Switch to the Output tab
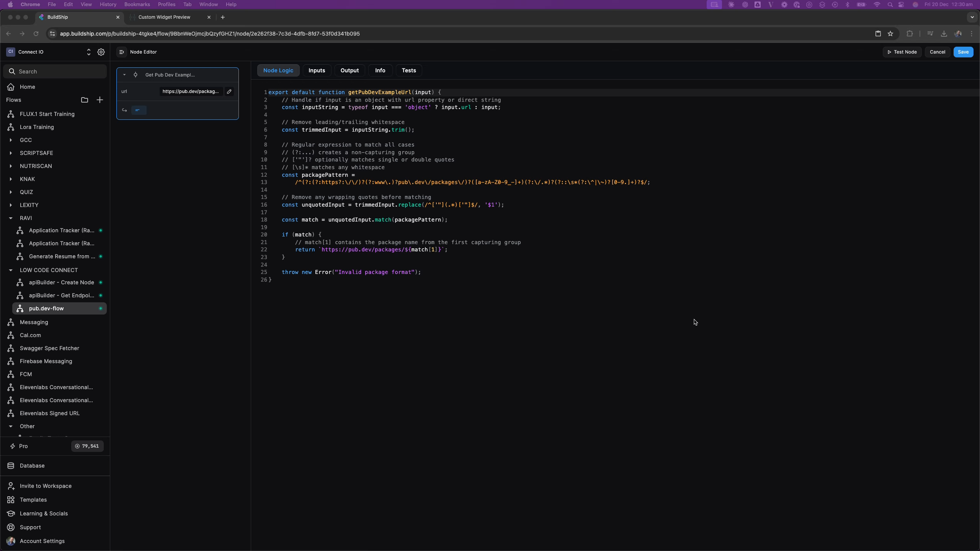Screen dimensions: 980x551 (349, 70)
